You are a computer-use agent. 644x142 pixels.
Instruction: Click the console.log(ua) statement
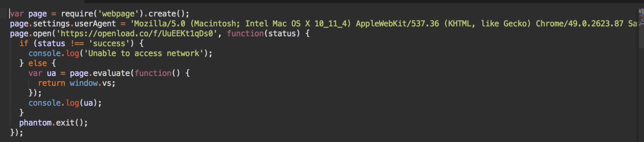pos(65,103)
